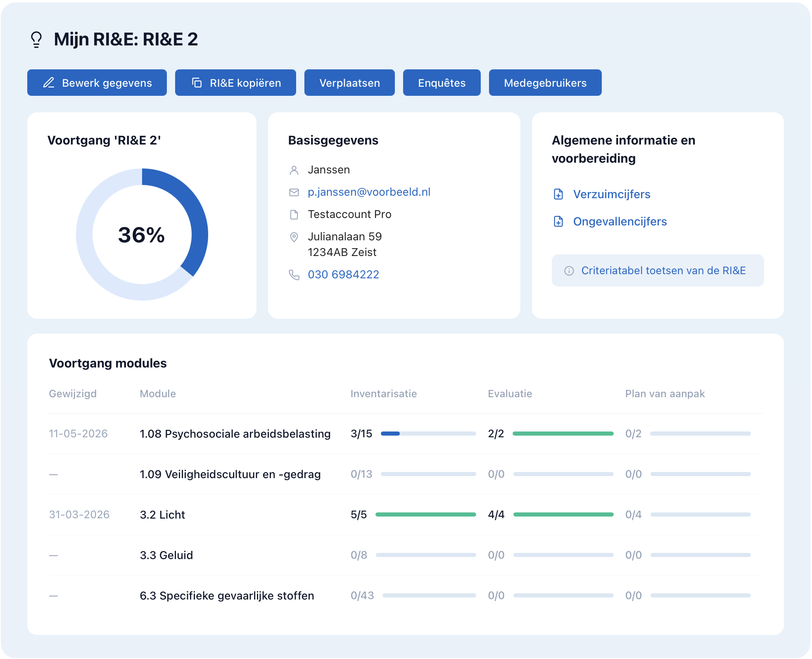Click the info icon in Criteriatabel button
The height and width of the screenshot is (659, 812).
569,271
